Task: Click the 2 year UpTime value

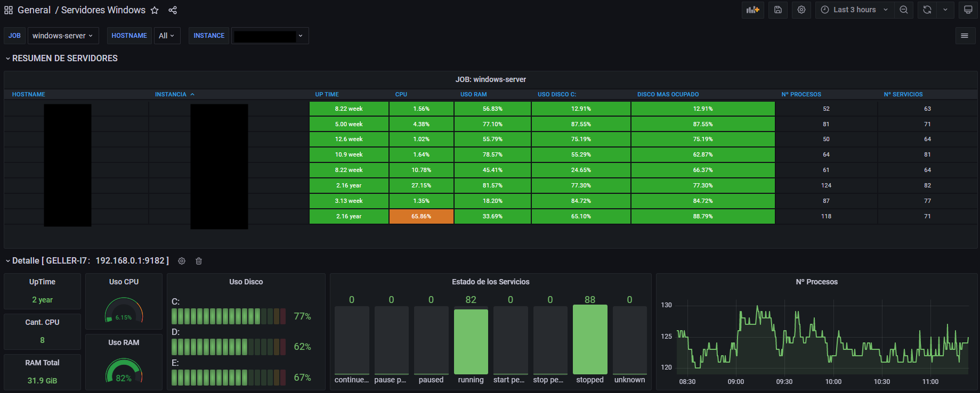Action: pyautogui.click(x=42, y=300)
